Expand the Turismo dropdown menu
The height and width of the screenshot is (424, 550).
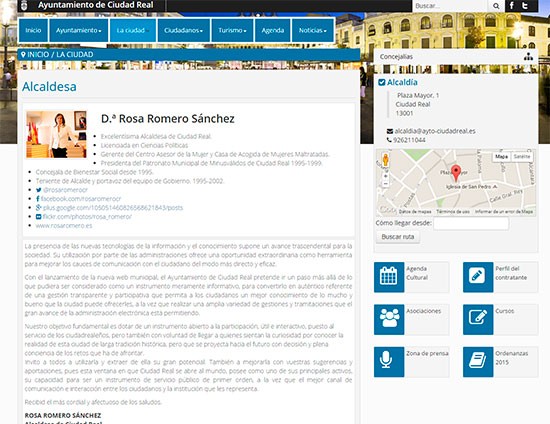coord(232,31)
